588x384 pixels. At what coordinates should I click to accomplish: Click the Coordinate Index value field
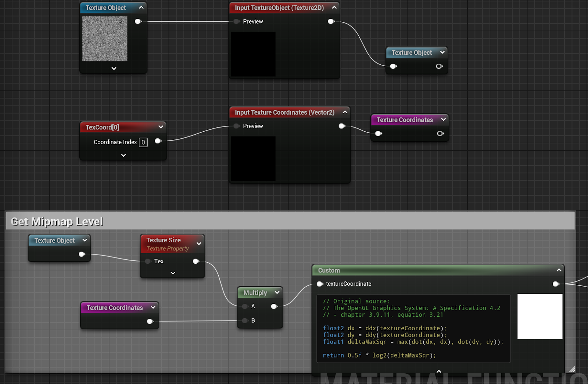coord(143,142)
